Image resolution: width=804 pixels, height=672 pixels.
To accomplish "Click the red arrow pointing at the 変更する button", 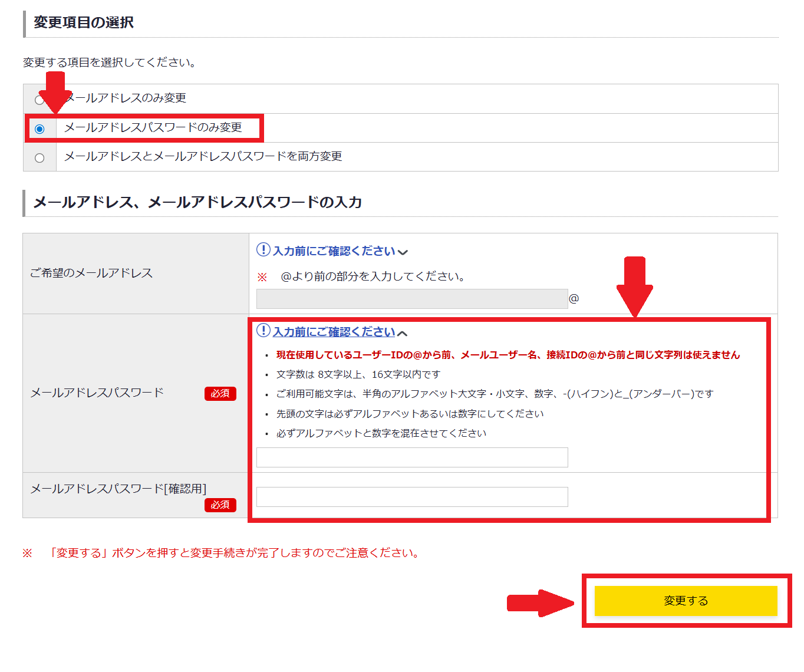I will (539, 602).
